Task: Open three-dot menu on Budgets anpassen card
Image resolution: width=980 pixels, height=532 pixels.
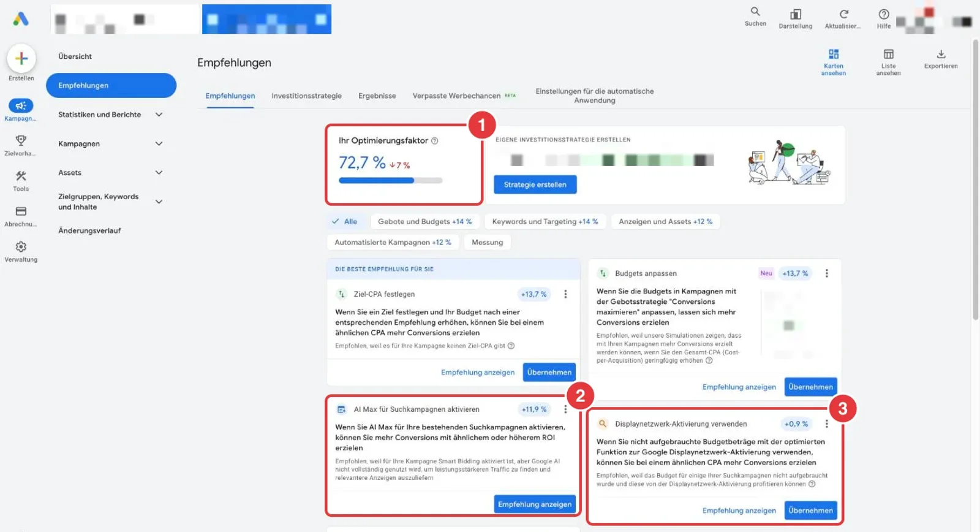Action: 826,273
